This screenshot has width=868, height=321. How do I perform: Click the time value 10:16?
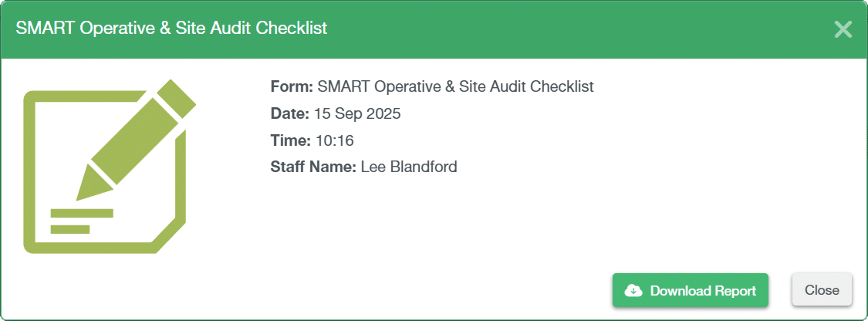click(x=335, y=140)
